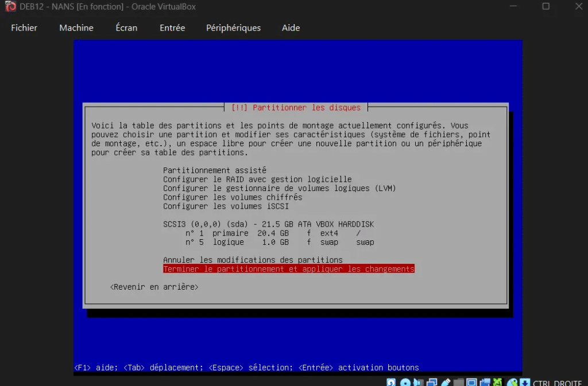Open the Fichier menu
This screenshot has height=386, width=588.
tap(24, 28)
